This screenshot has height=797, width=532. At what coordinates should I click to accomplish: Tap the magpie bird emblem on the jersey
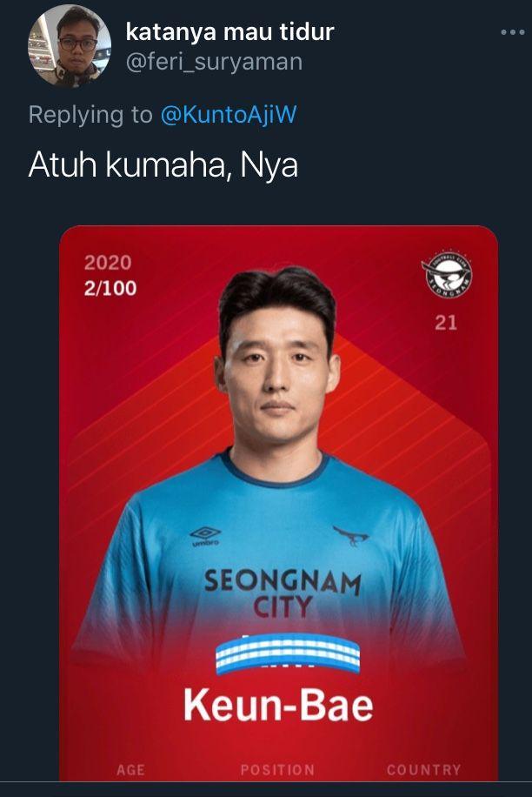click(351, 536)
